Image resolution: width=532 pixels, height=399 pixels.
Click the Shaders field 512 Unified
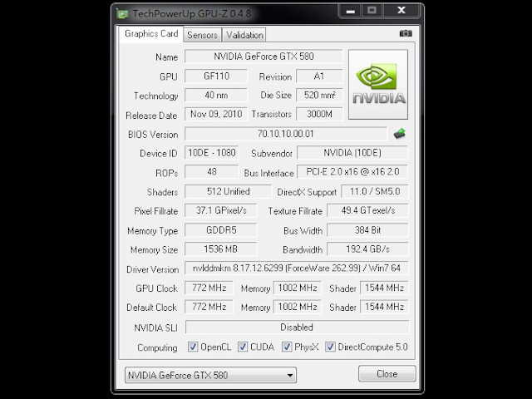(229, 191)
